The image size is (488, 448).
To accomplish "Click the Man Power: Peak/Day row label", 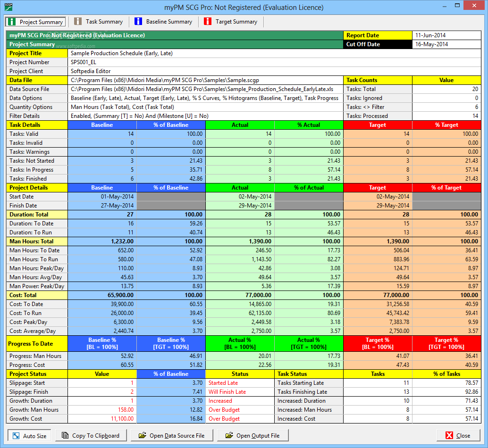I will [x=37, y=286].
